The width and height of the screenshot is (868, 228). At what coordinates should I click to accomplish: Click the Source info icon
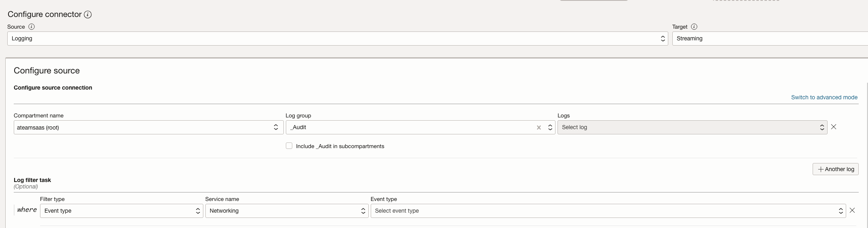(32, 27)
